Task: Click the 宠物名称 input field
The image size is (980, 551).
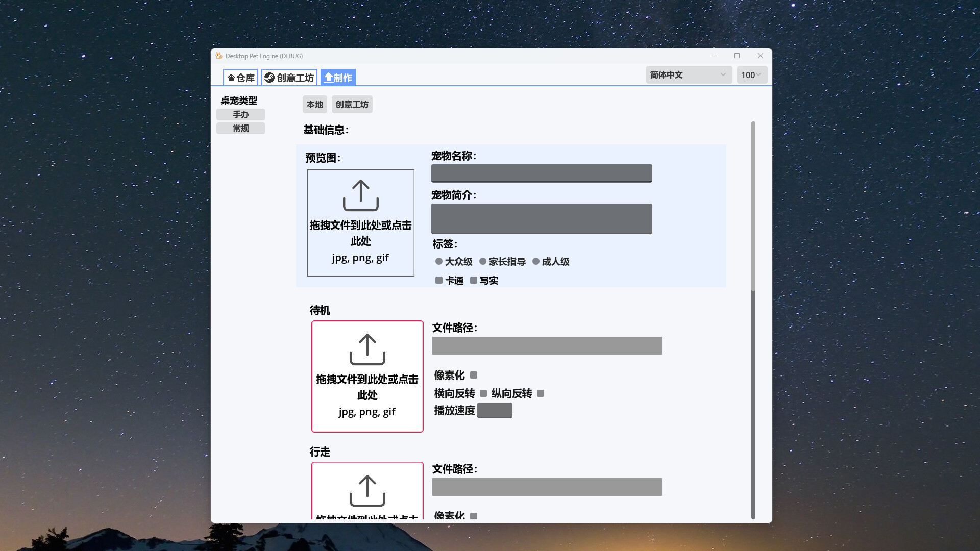Action: coord(541,173)
